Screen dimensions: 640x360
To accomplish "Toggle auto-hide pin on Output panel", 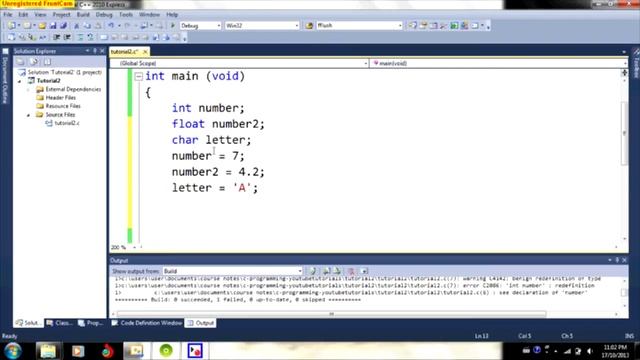I will (617, 260).
